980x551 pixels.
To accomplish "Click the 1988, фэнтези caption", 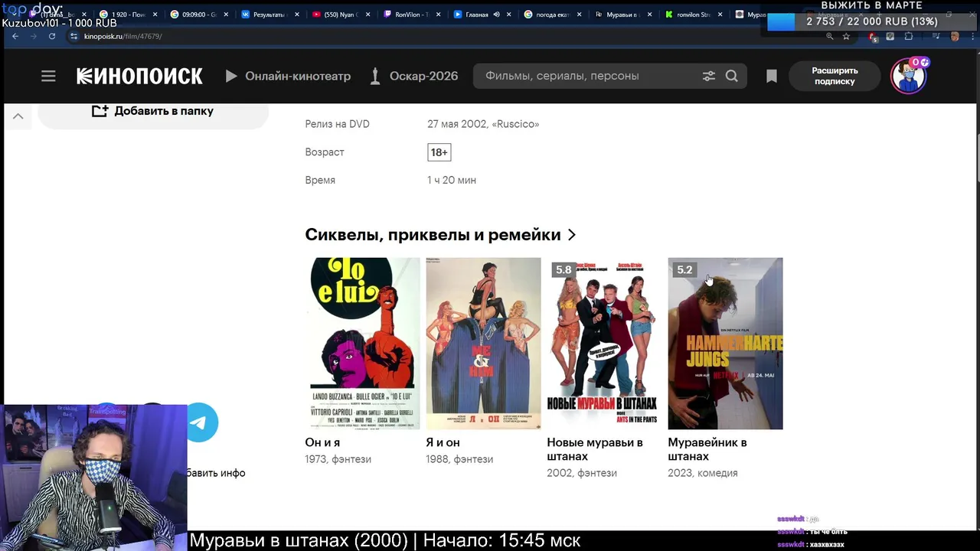I will 459,459.
